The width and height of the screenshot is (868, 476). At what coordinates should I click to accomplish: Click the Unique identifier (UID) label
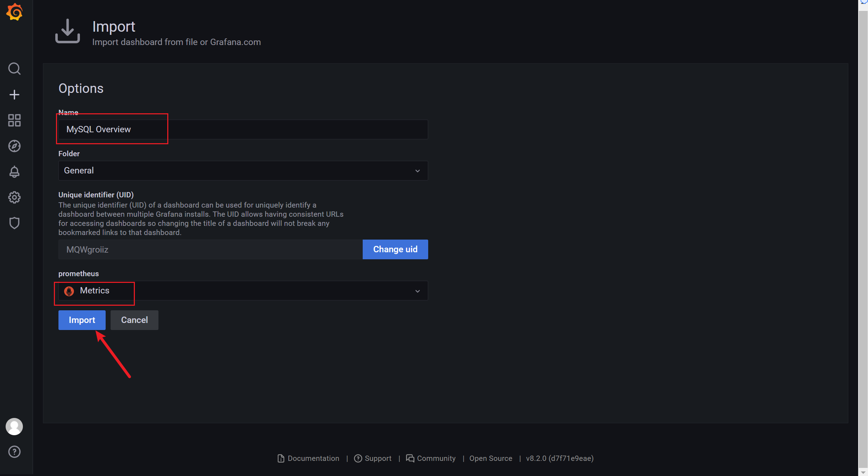[96, 195]
